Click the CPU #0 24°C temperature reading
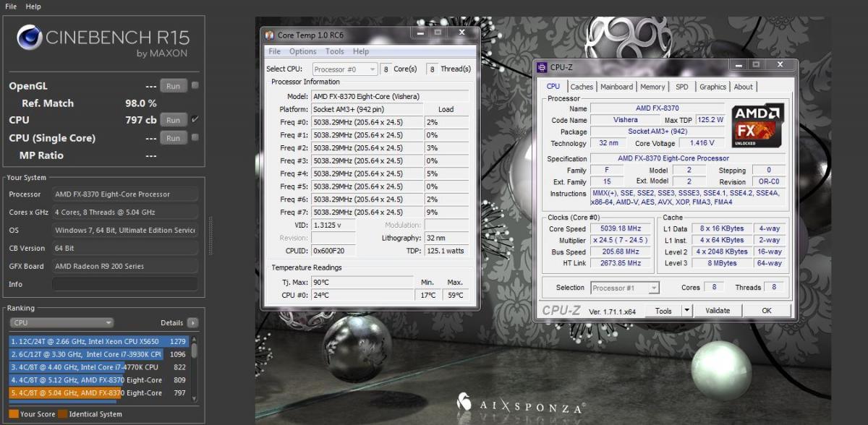868x425 pixels. pyautogui.click(x=362, y=295)
